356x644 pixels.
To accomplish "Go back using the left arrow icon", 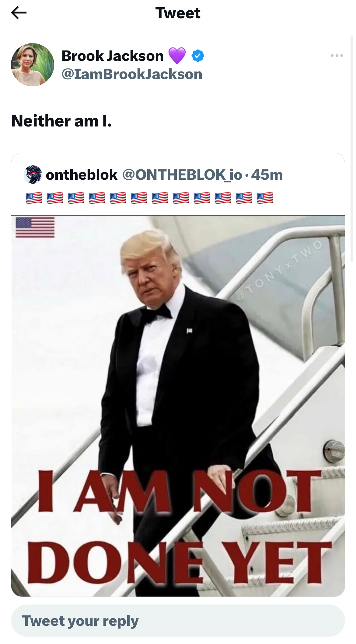I will click(19, 13).
